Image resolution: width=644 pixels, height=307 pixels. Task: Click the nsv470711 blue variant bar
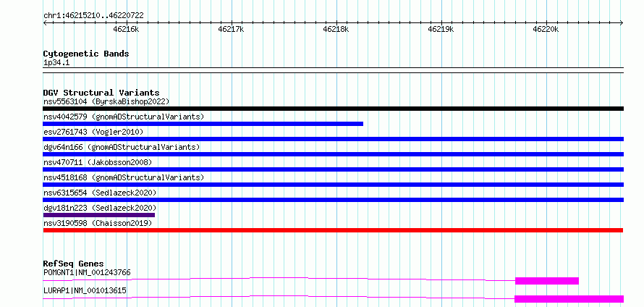(333, 169)
